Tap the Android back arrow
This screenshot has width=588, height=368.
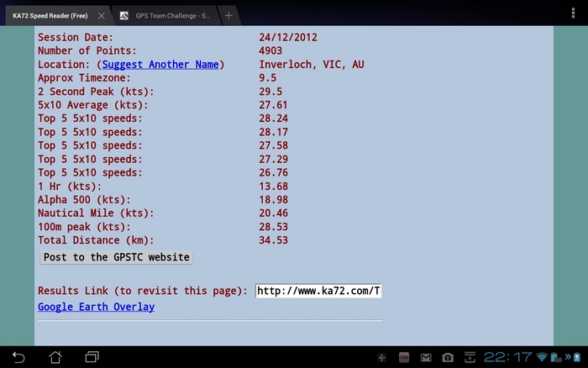18,357
